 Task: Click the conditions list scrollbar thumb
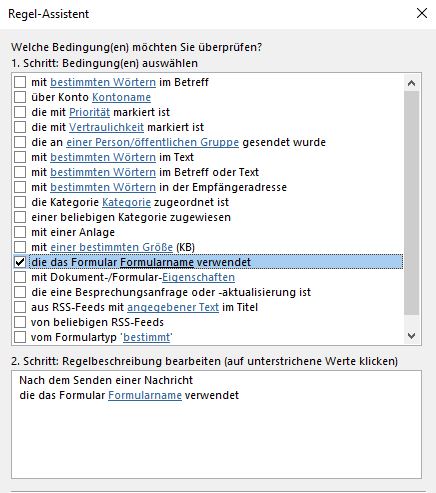[x=411, y=202]
